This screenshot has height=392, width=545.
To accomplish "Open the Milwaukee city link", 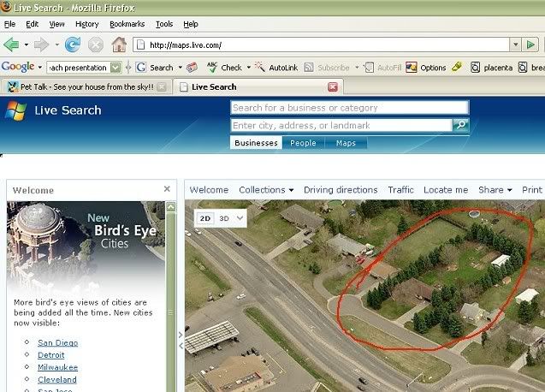I will [57, 367].
